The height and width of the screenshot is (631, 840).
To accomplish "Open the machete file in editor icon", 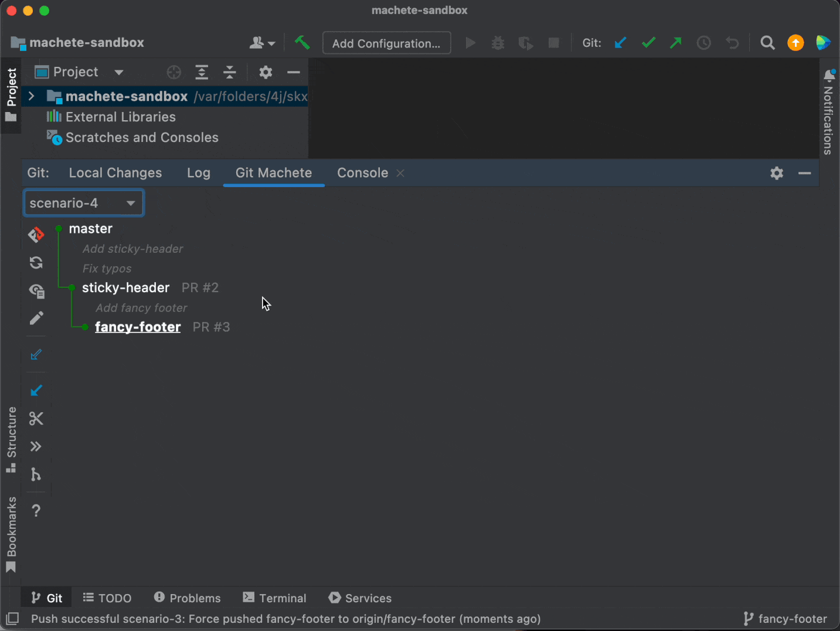I will pos(36,235).
